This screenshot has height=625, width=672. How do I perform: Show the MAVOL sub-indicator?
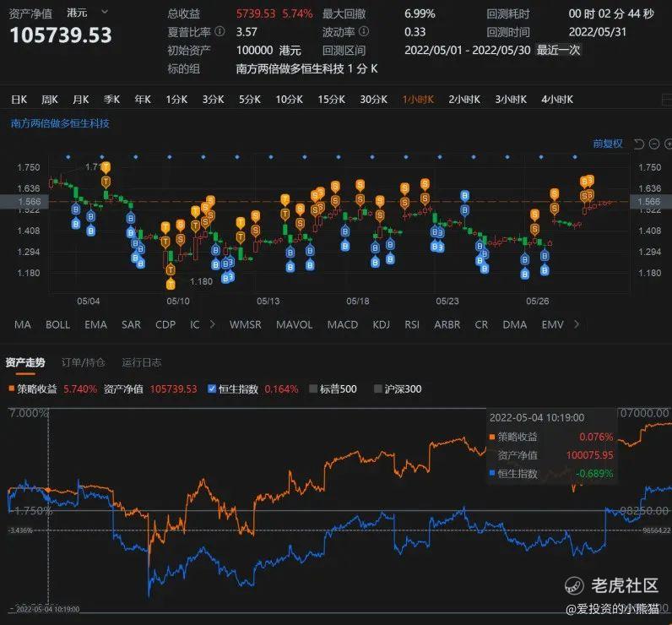294,324
